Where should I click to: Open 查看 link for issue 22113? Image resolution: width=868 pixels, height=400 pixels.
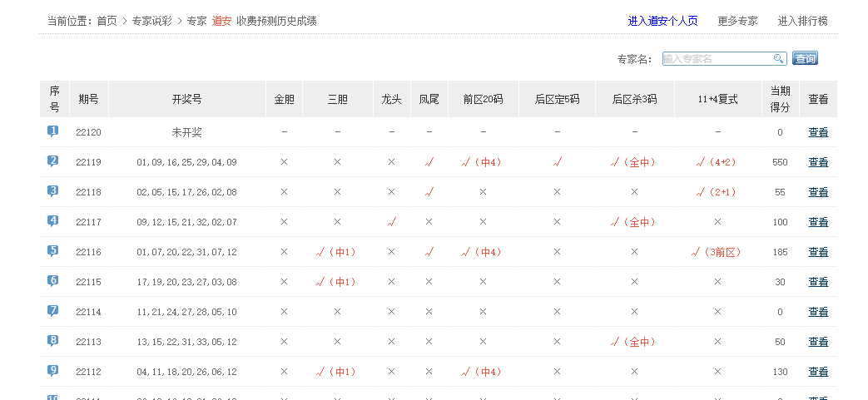[818, 342]
